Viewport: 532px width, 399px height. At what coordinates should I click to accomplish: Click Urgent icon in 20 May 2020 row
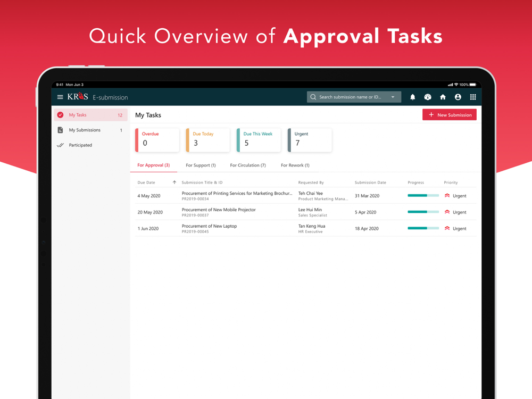(447, 212)
